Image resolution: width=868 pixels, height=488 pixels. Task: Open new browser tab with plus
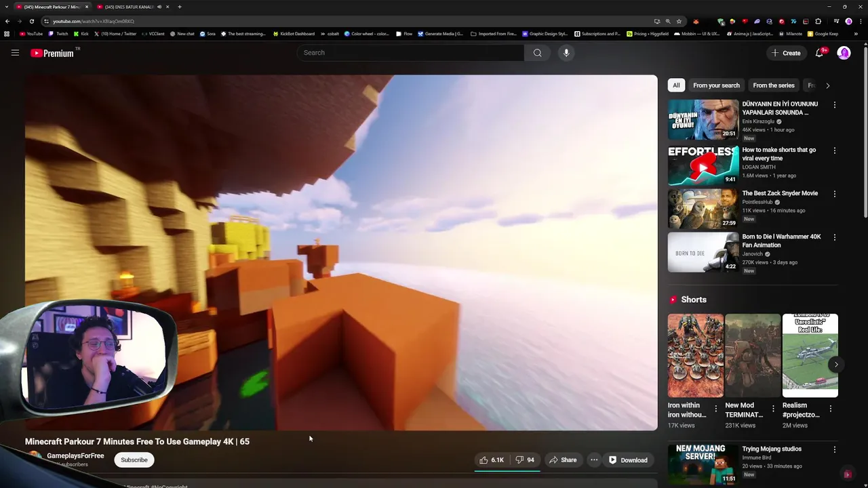coord(179,7)
